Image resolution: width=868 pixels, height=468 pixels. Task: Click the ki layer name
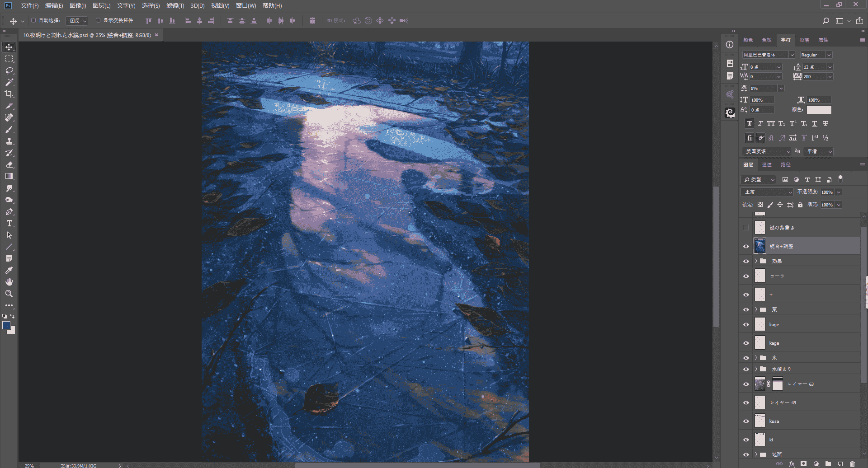[x=771, y=440]
